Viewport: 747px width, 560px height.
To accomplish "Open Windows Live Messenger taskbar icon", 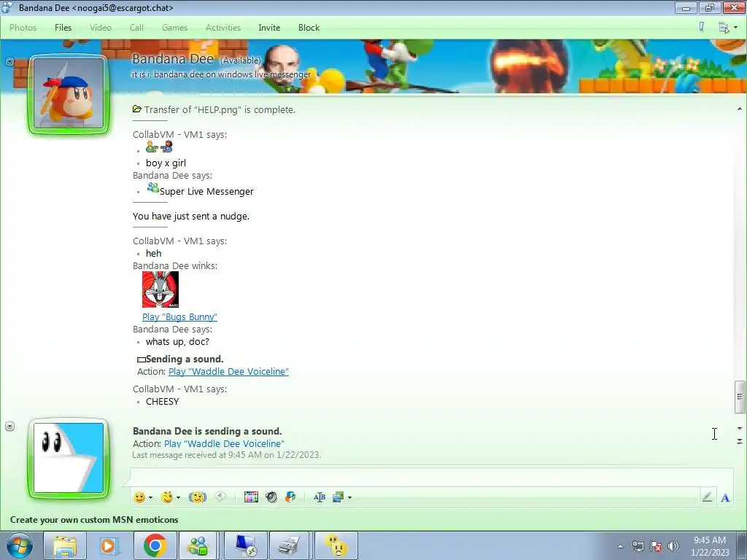I will click(198, 545).
